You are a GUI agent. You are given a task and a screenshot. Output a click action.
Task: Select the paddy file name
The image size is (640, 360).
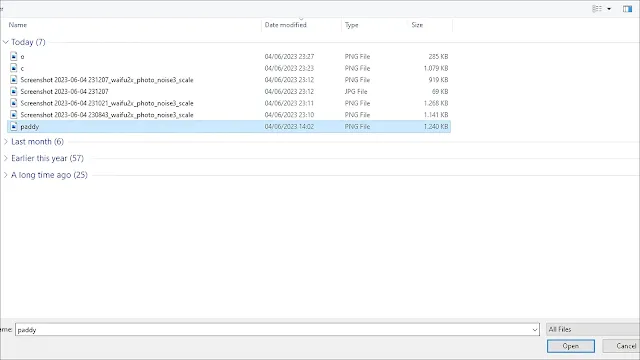30,127
